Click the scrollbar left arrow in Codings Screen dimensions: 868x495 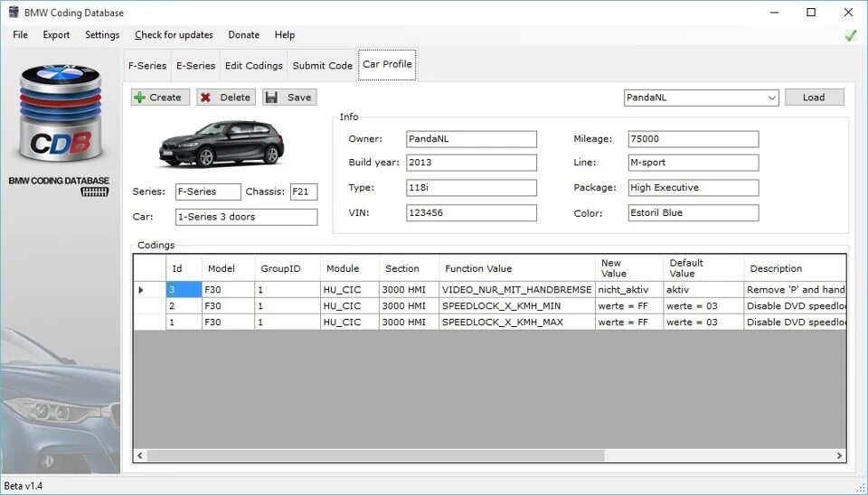[140, 456]
